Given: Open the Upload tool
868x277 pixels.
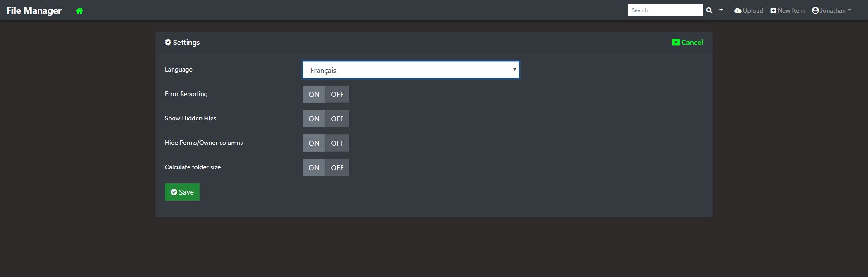Looking at the screenshot, I should tap(748, 10).
